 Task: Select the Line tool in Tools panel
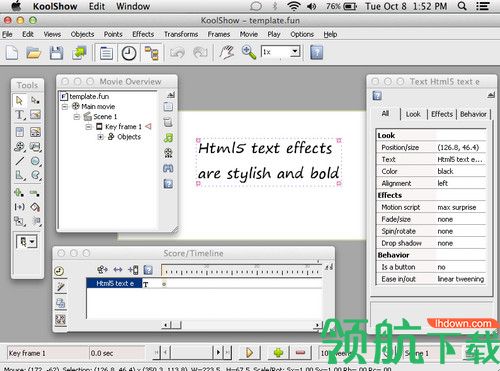(19, 161)
